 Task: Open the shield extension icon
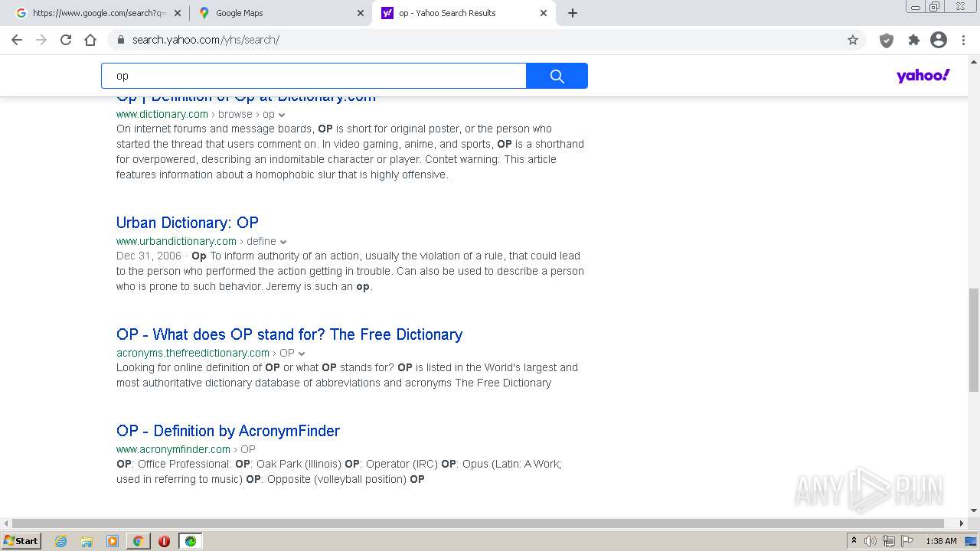887,40
